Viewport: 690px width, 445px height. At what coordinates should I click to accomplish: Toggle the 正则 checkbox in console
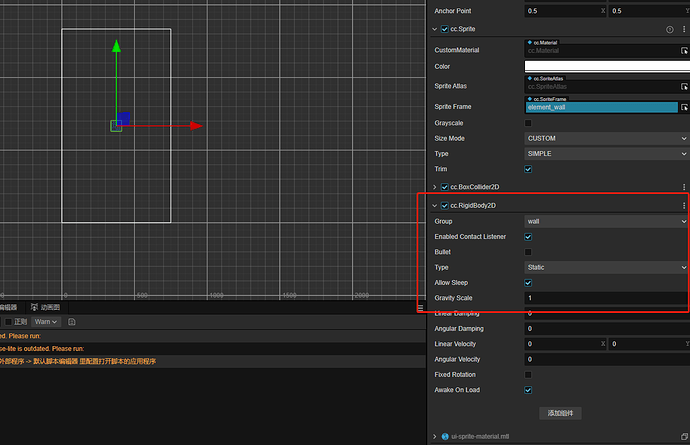8,322
